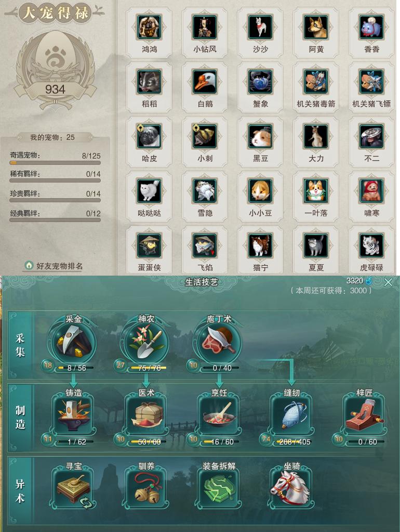Click the 奇遇宠物 progress bar

click(x=55, y=163)
